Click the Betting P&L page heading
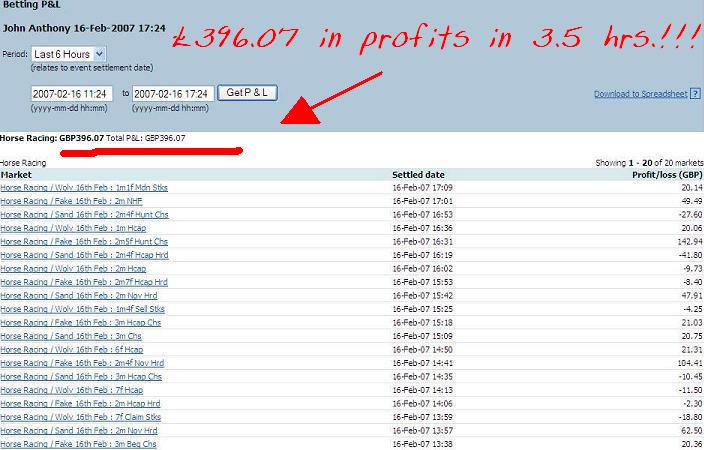 [x=31, y=5]
